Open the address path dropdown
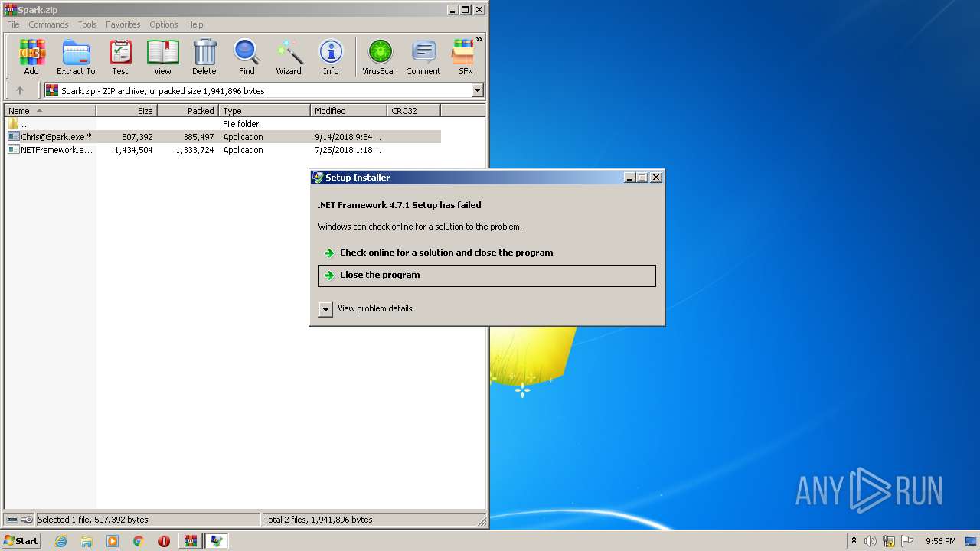The width and height of the screenshot is (980, 551). tap(478, 90)
